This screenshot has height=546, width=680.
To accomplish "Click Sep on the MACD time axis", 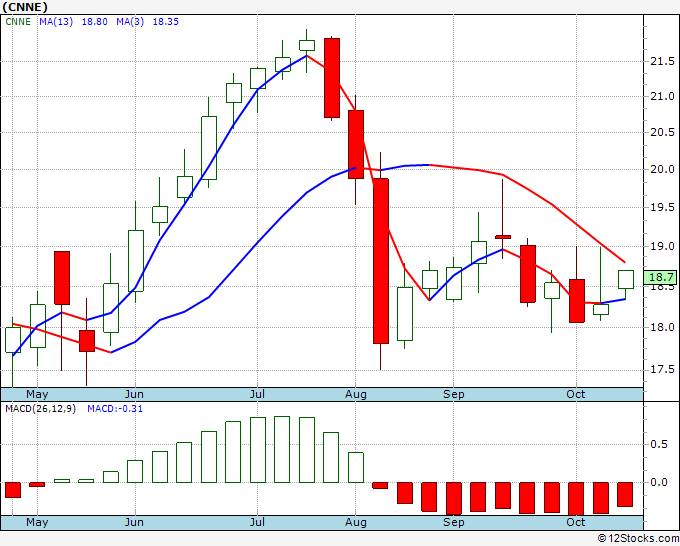I will [x=454, y=522].
